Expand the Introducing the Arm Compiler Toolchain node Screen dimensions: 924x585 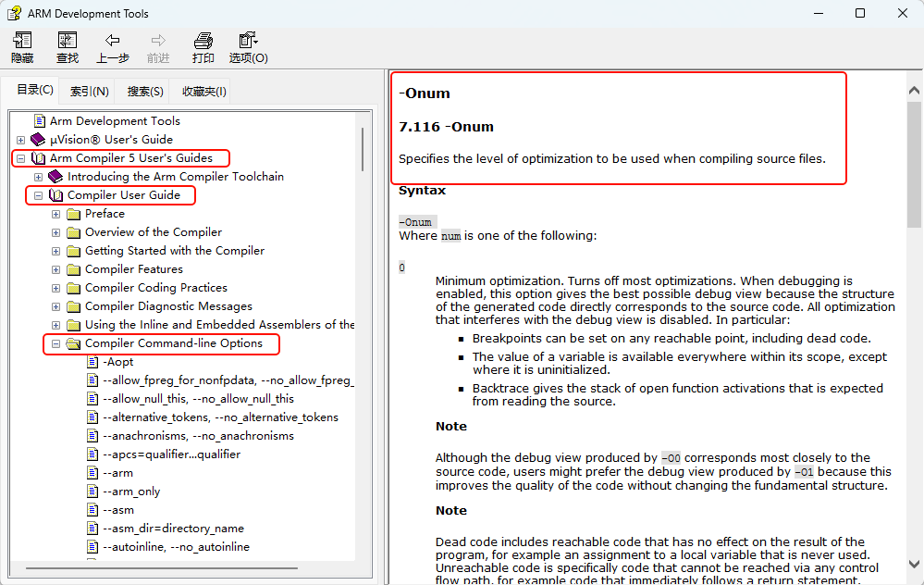click(38, 177)
